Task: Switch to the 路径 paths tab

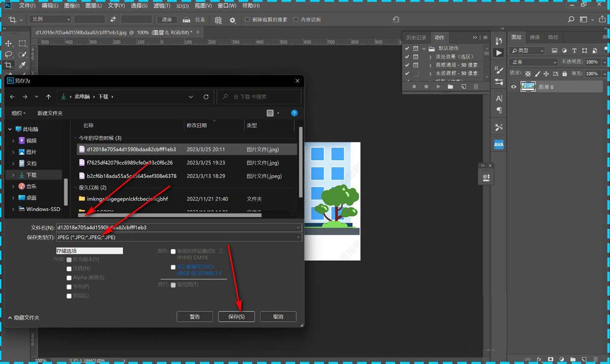Action: (x=553, y=38)
